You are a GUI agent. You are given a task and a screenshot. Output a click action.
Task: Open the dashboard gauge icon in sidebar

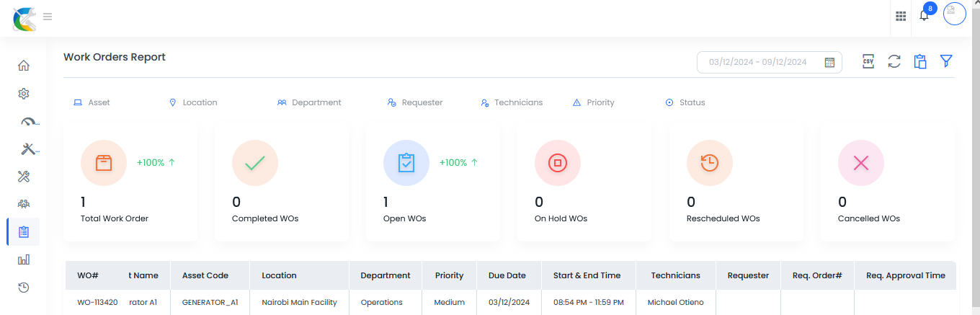click(28, 121)
